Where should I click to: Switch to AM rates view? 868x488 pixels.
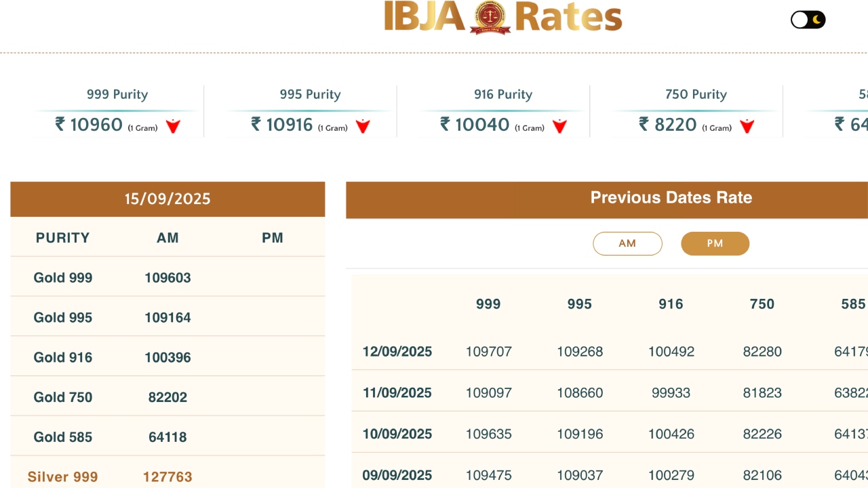click(x=627, y=243)
